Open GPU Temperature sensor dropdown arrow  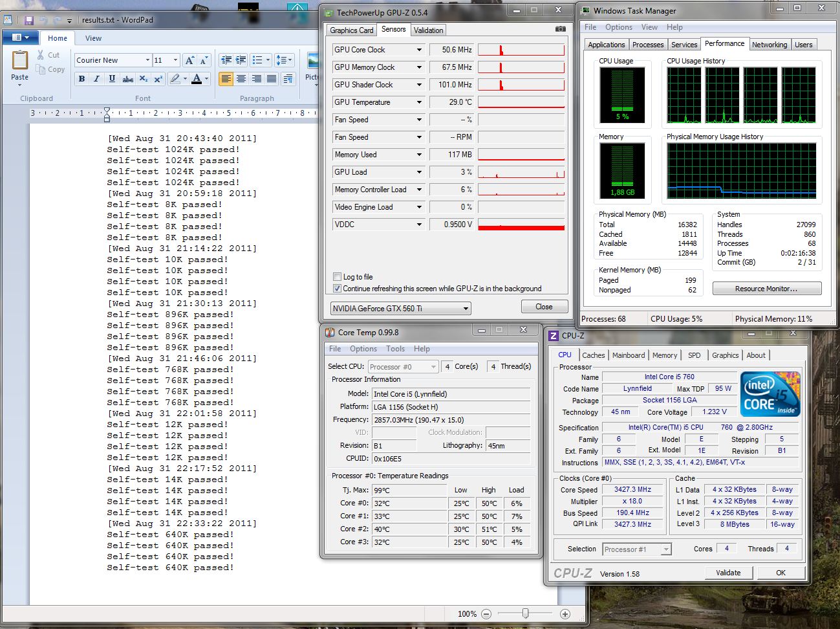click(419, 102)
